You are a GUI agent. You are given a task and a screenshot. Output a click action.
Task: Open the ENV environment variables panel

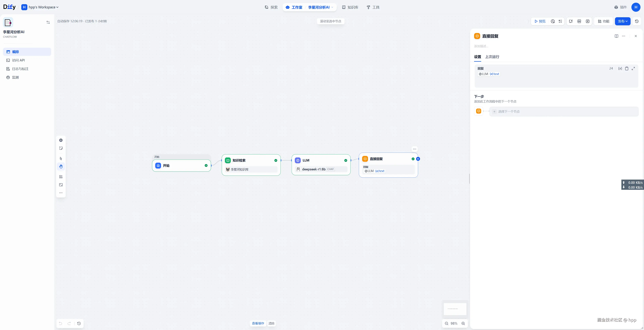[579, 21]
